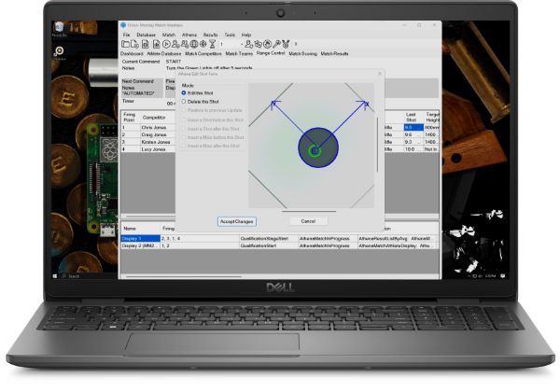Switch to the Match Results tab
Viewport: 560px width, 392px height.
click(x=334, y=53)
